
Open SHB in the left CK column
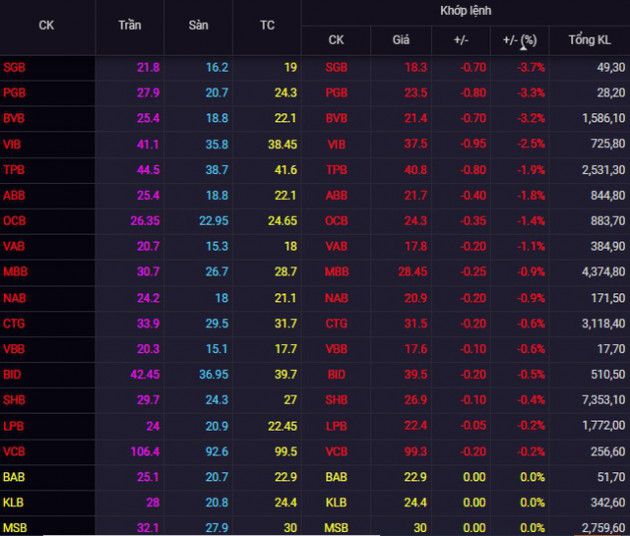coord(14,400)
